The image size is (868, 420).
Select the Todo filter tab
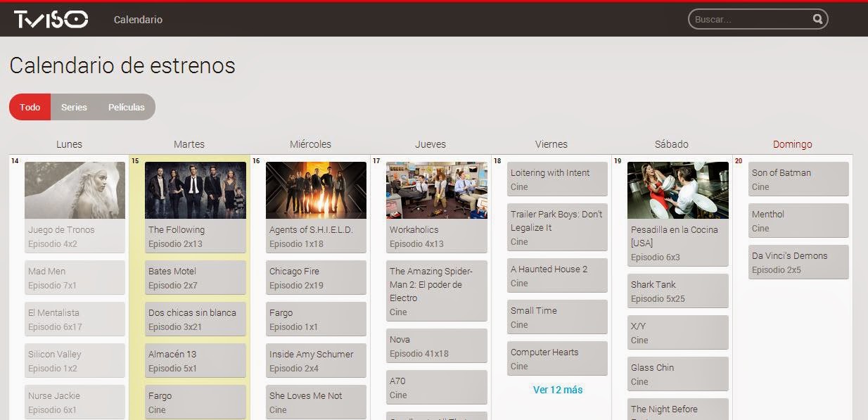pos(30,107)
